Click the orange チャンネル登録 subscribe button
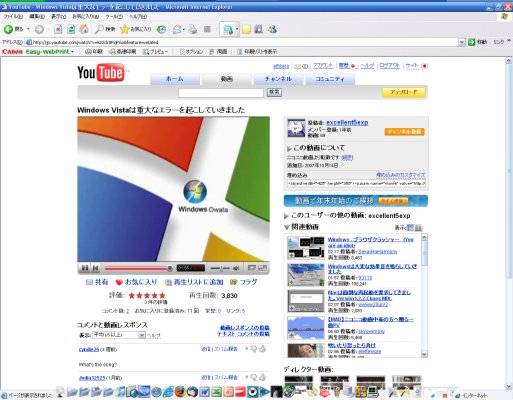This screenshot has height=400, width=513. tap(404, 132)
